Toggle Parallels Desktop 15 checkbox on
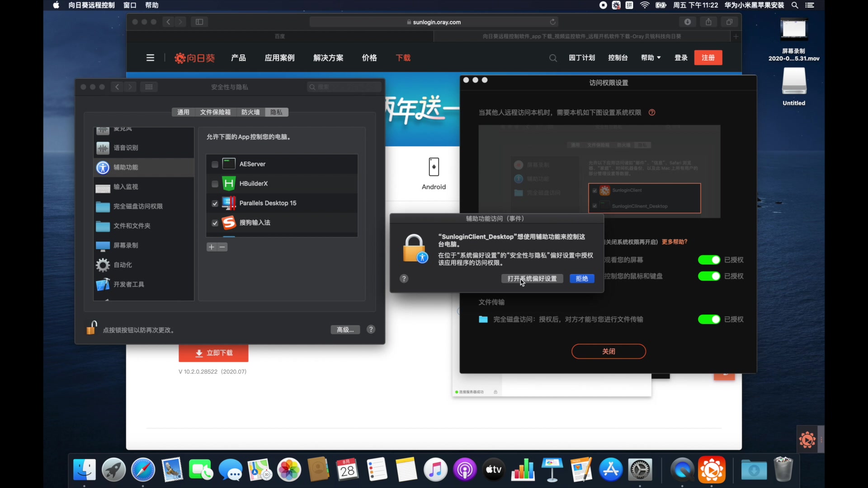 (x=215, y=203)
